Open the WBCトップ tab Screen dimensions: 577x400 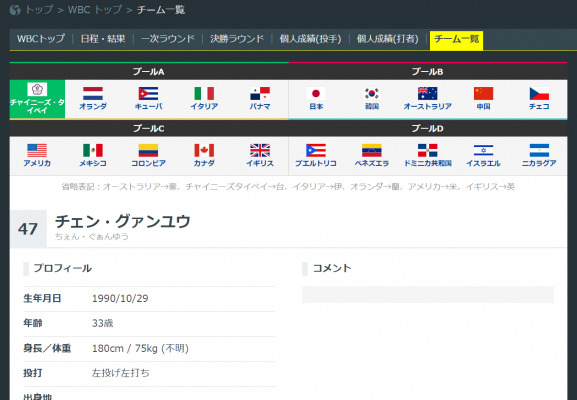pos(41,39)
